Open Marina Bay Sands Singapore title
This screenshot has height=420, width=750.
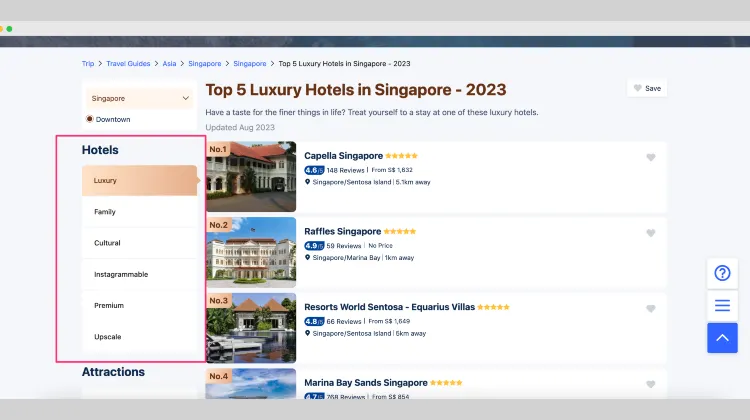pos(366,383)
